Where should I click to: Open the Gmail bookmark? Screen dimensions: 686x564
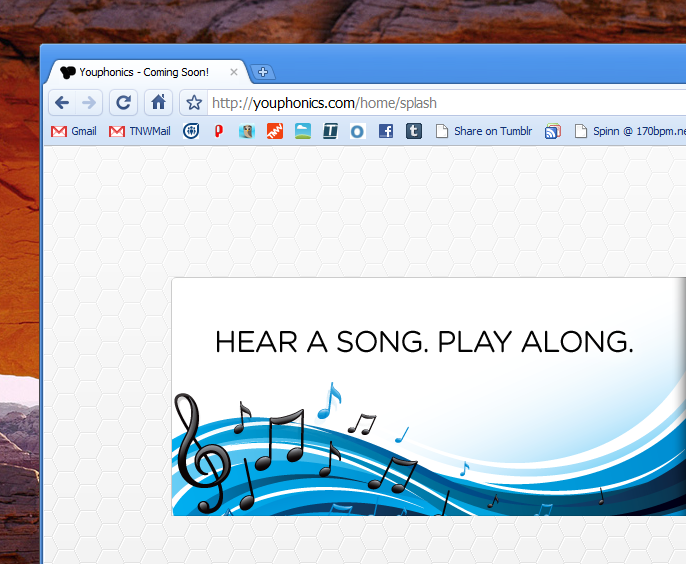74,131
